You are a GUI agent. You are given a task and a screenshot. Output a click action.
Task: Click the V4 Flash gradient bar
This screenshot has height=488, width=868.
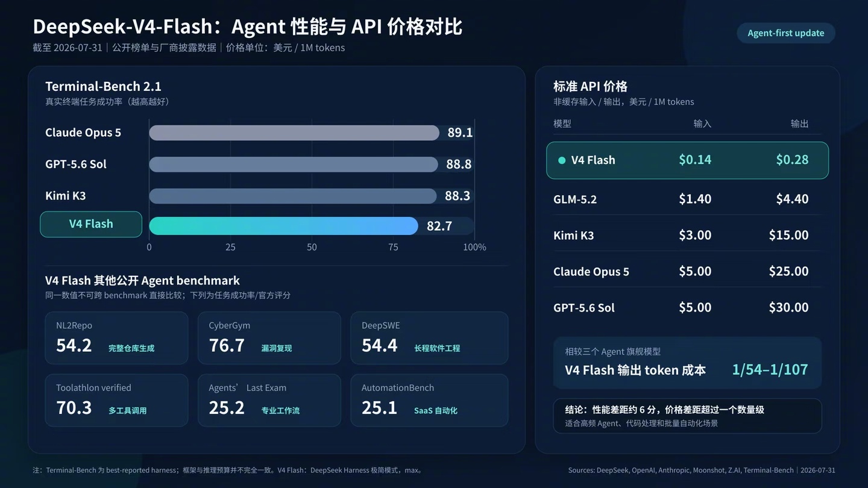[283, 226]
